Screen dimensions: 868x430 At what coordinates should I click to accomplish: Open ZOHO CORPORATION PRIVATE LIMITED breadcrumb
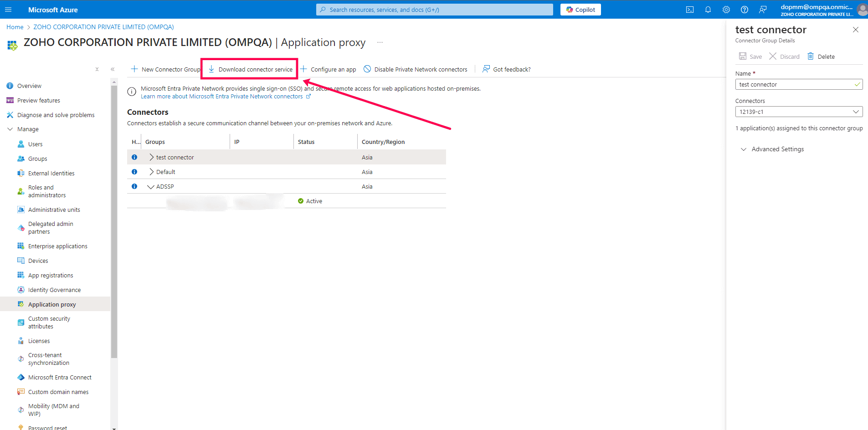click(x=103, y=27)
